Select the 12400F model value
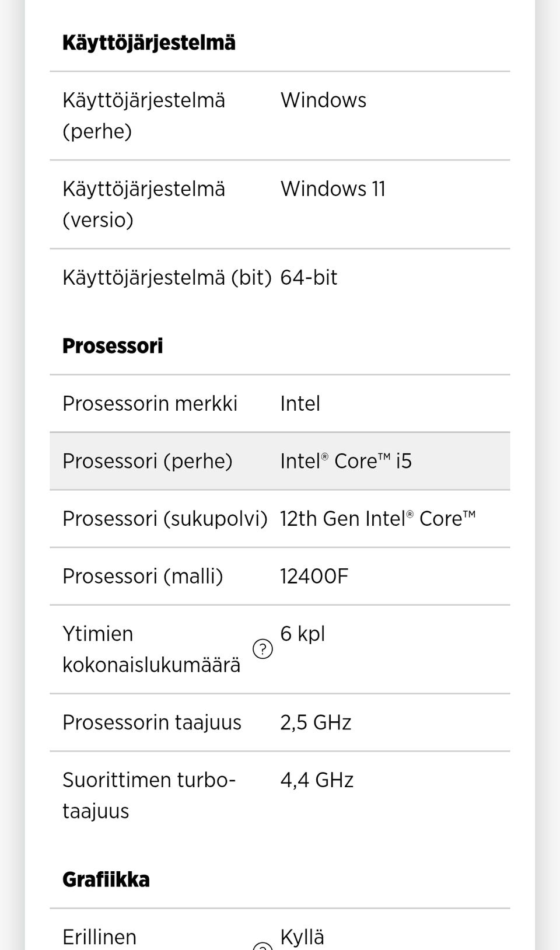This screenshot has width=560, height=950. (314, 577)
